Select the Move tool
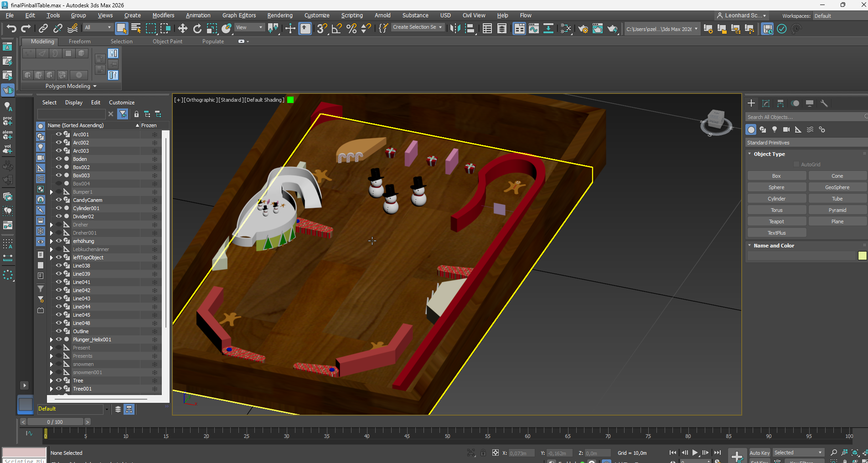 point(182,28)
